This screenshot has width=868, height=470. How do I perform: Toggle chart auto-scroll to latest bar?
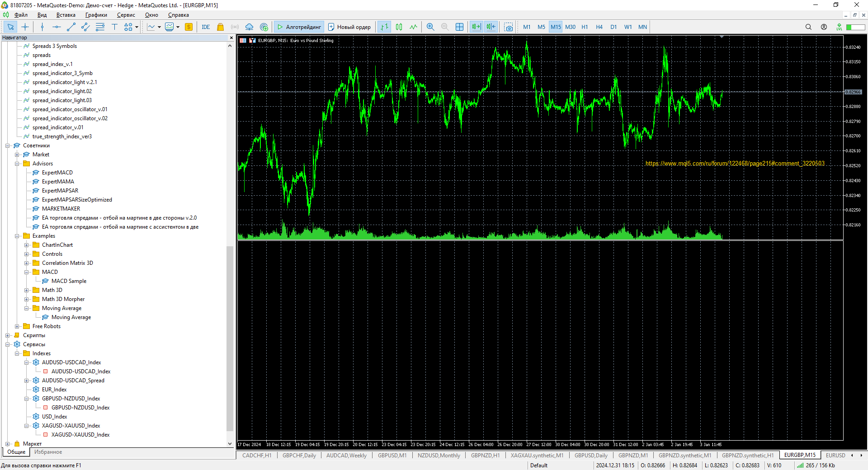point(476,27)
